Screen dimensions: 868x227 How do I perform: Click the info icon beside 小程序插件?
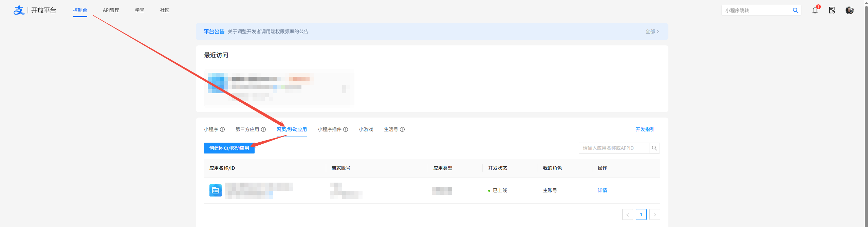coord(346,129)
